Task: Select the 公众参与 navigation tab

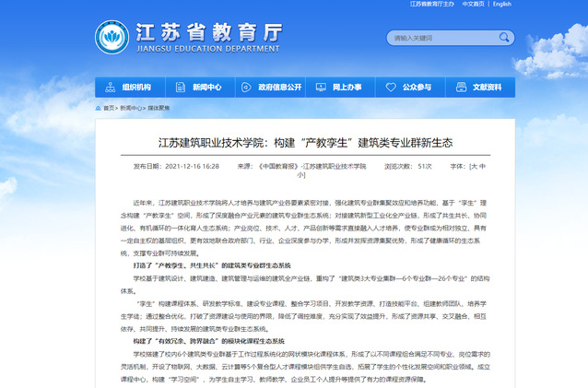Action: [x=416, y=88]
